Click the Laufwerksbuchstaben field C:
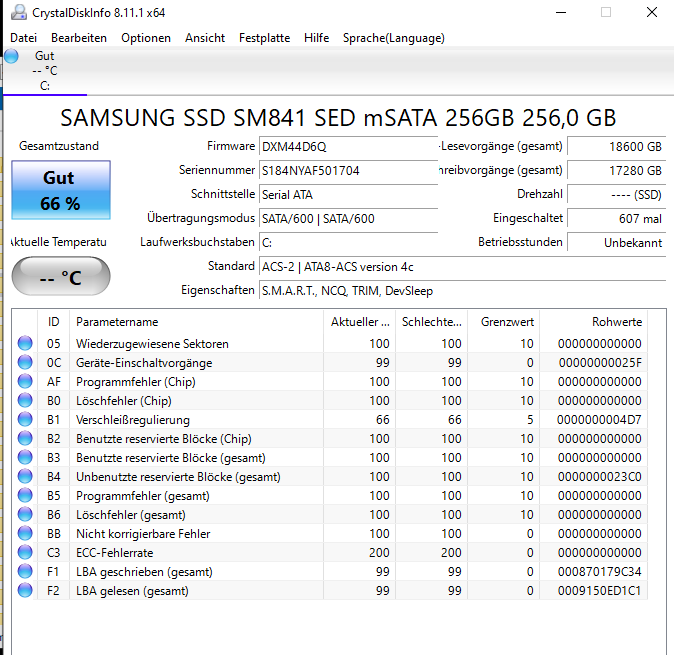Screen dimensions: 674x655 point(349,243)
